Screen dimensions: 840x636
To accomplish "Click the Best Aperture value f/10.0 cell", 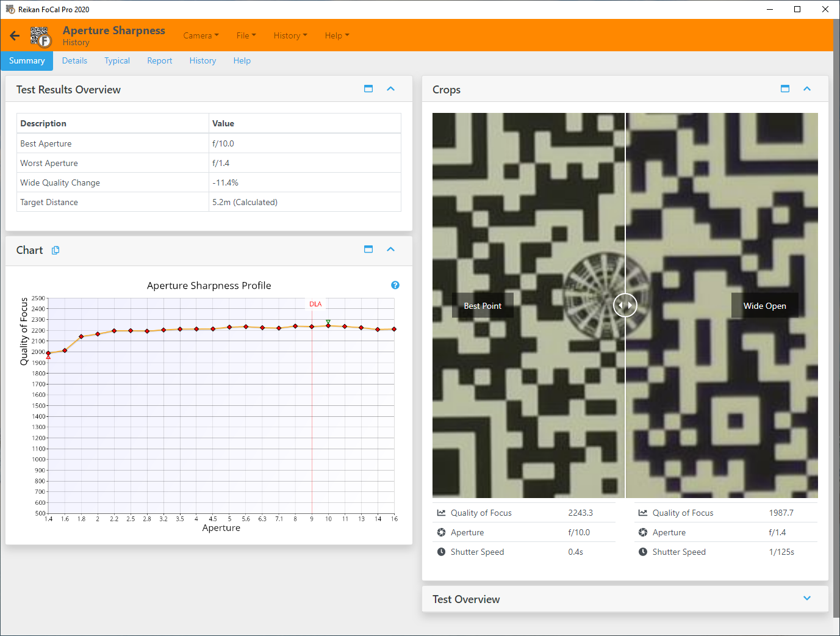I will (x=305, y=143).
